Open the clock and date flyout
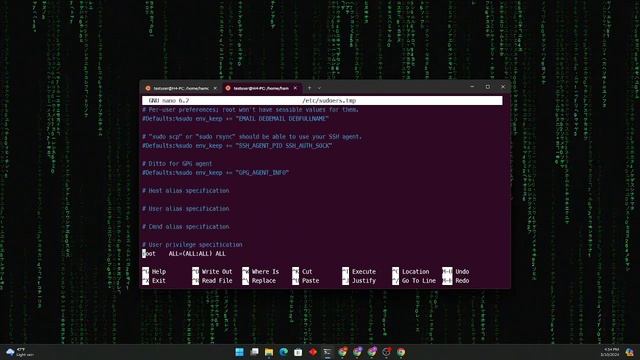The width and height of the screenshot is (640, 360). click(611, 352)
